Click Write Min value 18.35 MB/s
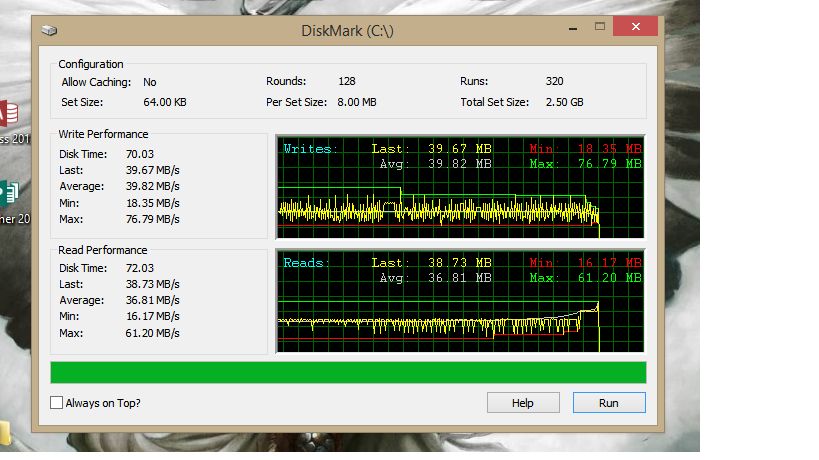Viewport: 819px width, 460px height. coord(153,203)
